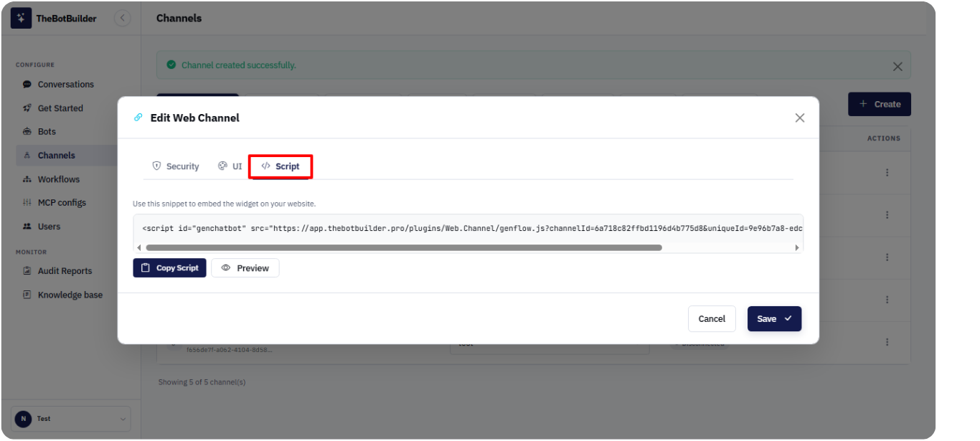Click the Create channel button
Image resolution: width=980 pixels, height=441 pixels.
[x=880, y=104]
